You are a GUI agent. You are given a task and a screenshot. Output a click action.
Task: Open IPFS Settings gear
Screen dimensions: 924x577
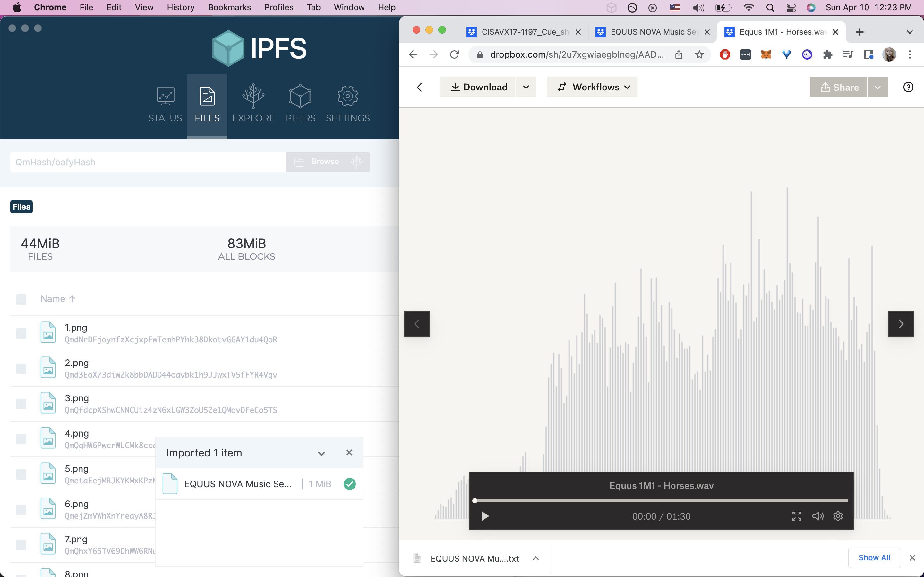(347, 104)
